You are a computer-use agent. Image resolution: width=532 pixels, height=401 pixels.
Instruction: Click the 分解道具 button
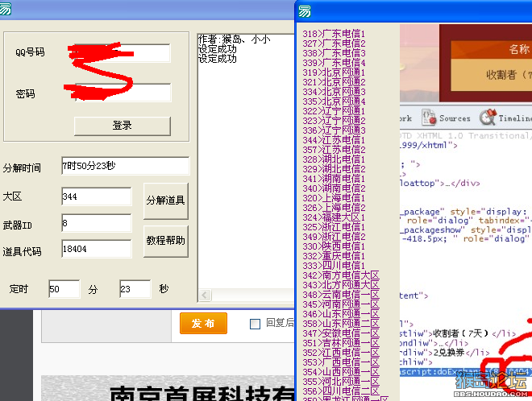[x=165, y=200]
